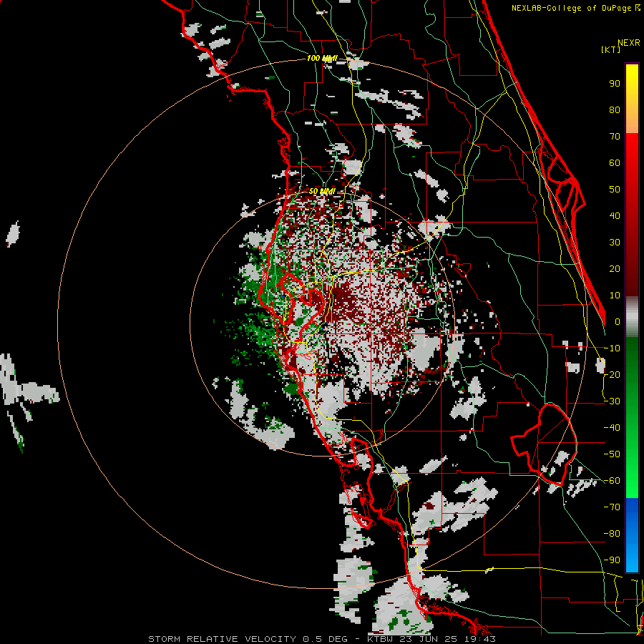
Task: Click the yellow segment of the color bar
Action: tap(632, 99)
